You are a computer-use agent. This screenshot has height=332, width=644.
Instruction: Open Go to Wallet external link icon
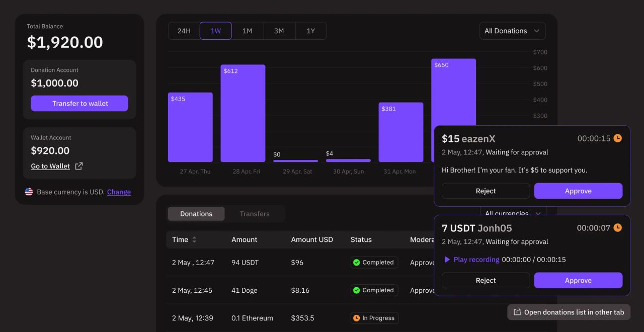[x=78, y=165]
